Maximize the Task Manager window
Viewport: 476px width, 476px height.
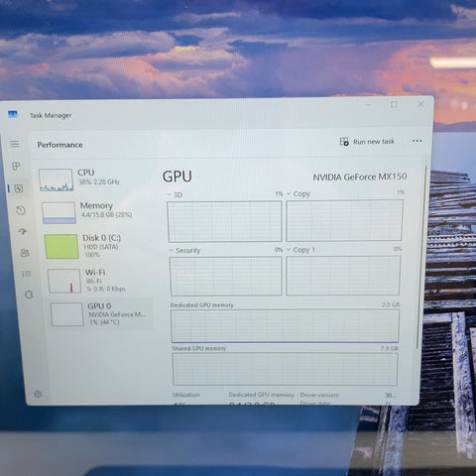pos(394,104)
